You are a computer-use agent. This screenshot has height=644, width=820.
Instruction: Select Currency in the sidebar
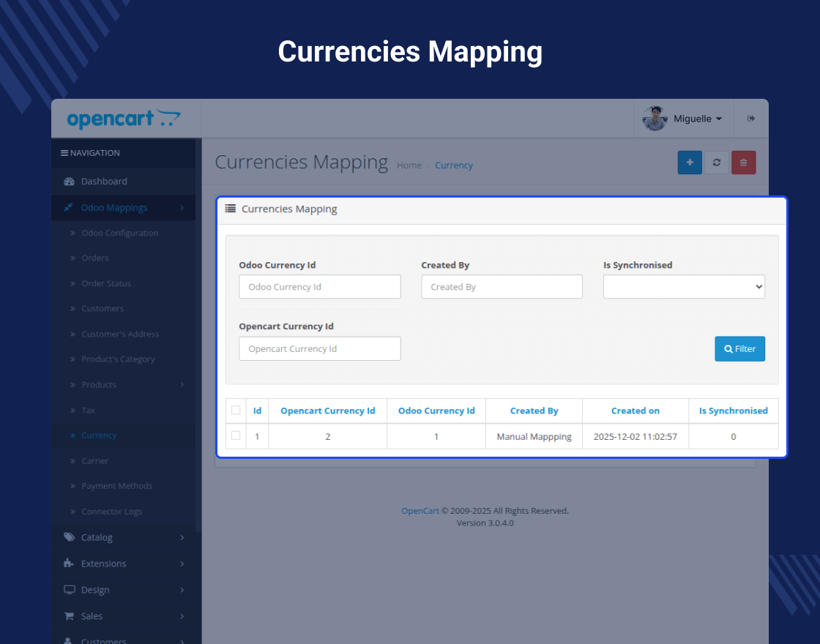pos(99,435)
